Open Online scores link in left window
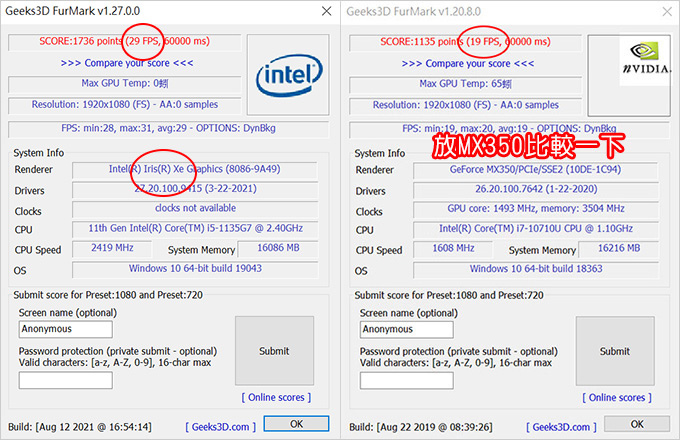The height and width of the screenshot is (440, 680). click(x=276, y=397)
